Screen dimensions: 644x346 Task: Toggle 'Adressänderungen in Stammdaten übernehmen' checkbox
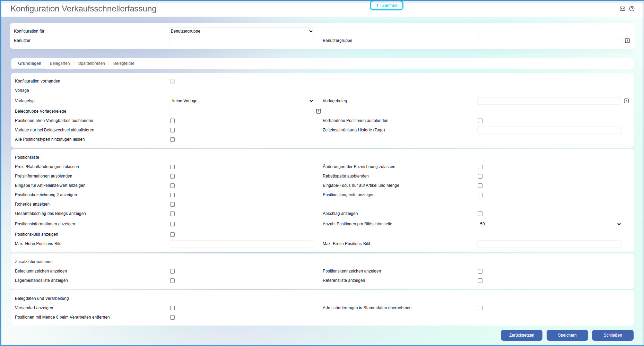tap(480, 308)
